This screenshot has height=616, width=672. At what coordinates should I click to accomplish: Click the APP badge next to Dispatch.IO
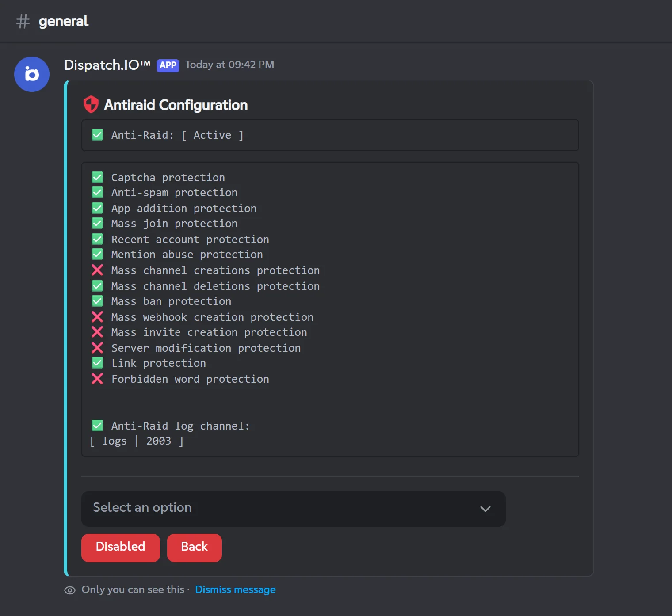tap(168, 65)
